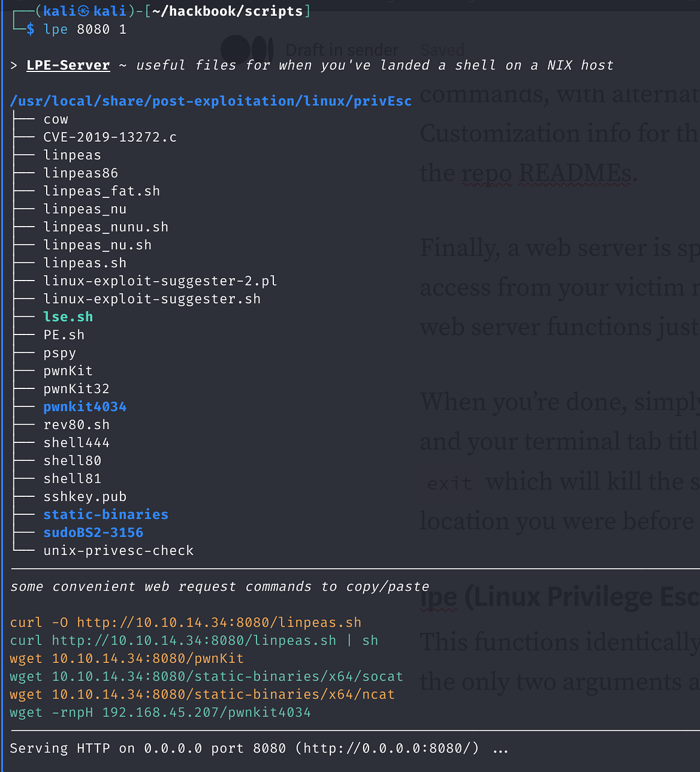
Task: Select the underlined LPE-Server heading
Action: tap(68, 65)
